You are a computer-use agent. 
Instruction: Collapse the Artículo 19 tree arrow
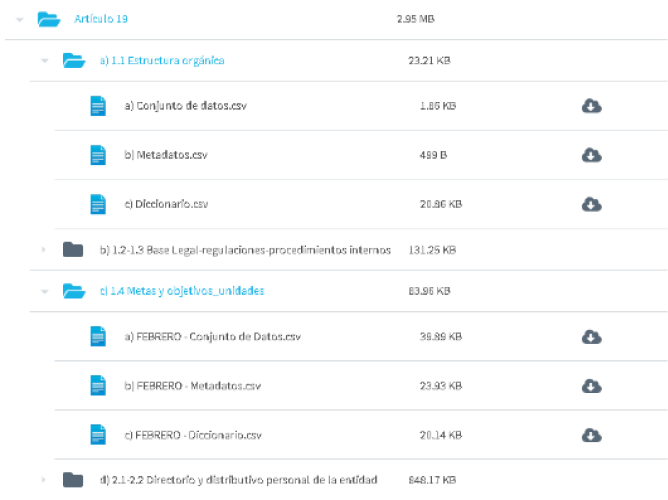[20, 20]
